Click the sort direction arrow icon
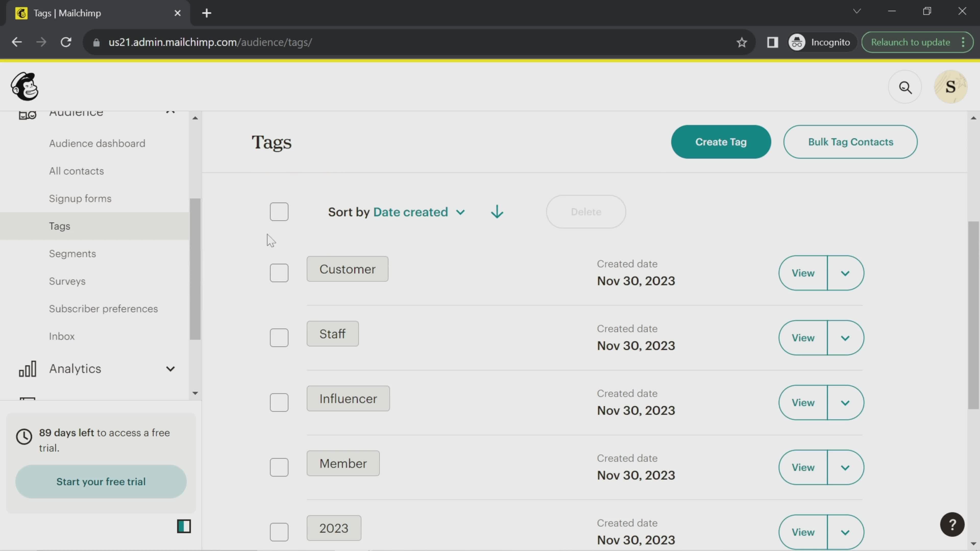Image resolution: width=980 pixels, height=551 pixels. 496,211
